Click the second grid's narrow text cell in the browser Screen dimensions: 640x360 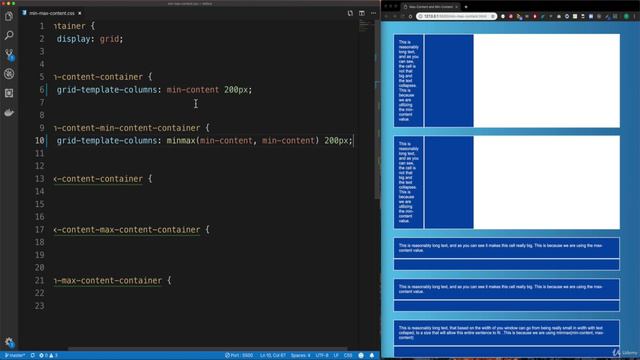409,182
